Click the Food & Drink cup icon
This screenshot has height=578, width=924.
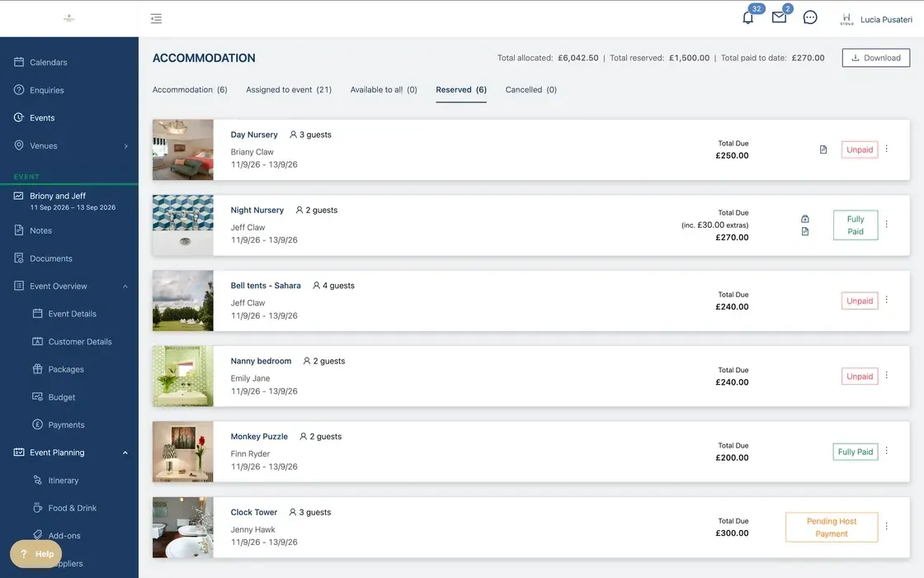point(37,507)
